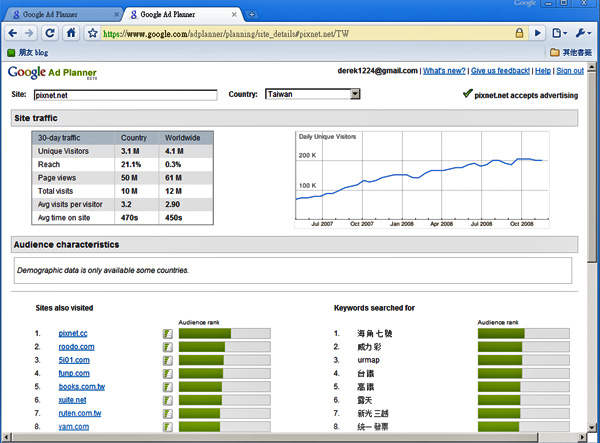
Task: Click the page icon next to pixnet.cc
Action: coord(168,334)
